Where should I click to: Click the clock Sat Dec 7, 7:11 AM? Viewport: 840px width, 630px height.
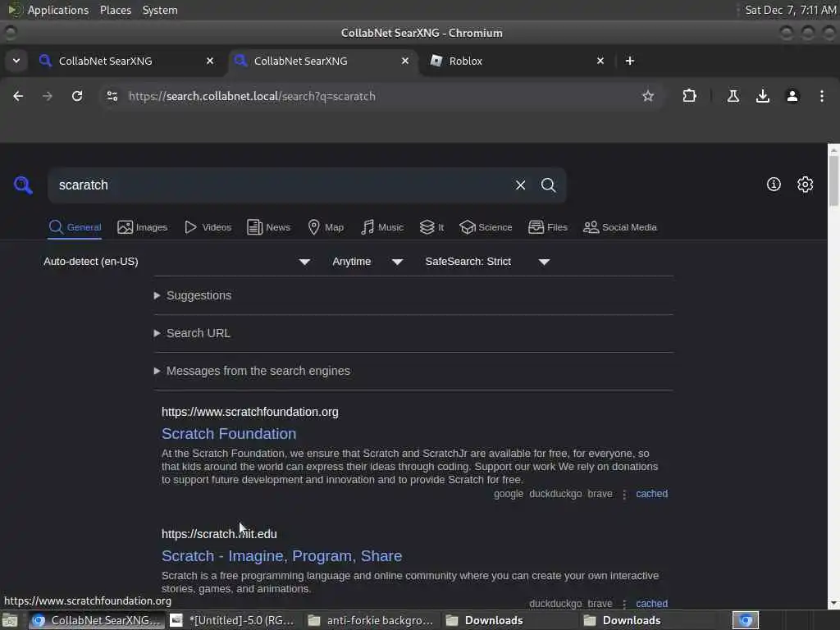791,10
